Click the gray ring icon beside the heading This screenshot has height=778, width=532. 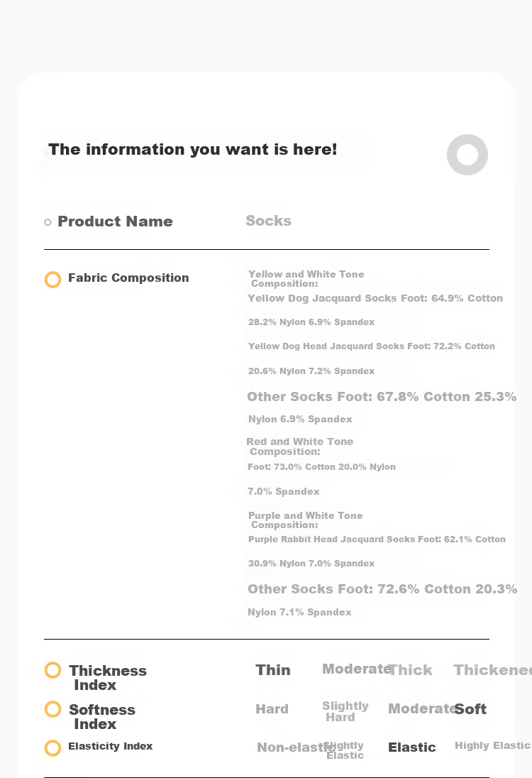(467, 155)
